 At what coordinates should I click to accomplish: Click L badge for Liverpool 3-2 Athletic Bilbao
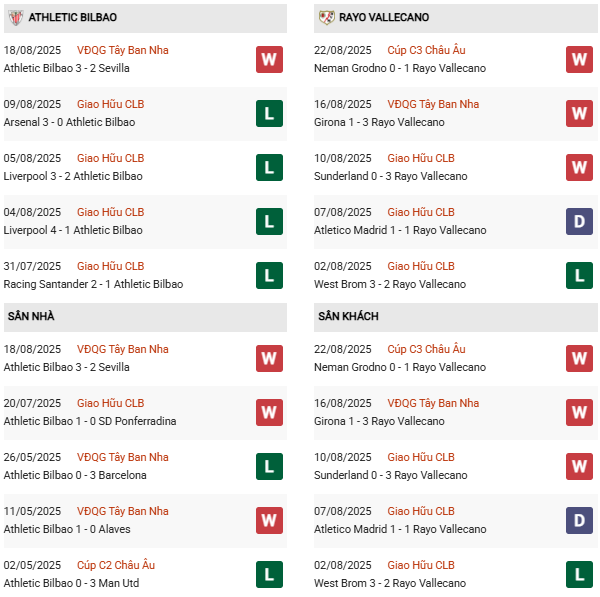(x=269, y=167)
